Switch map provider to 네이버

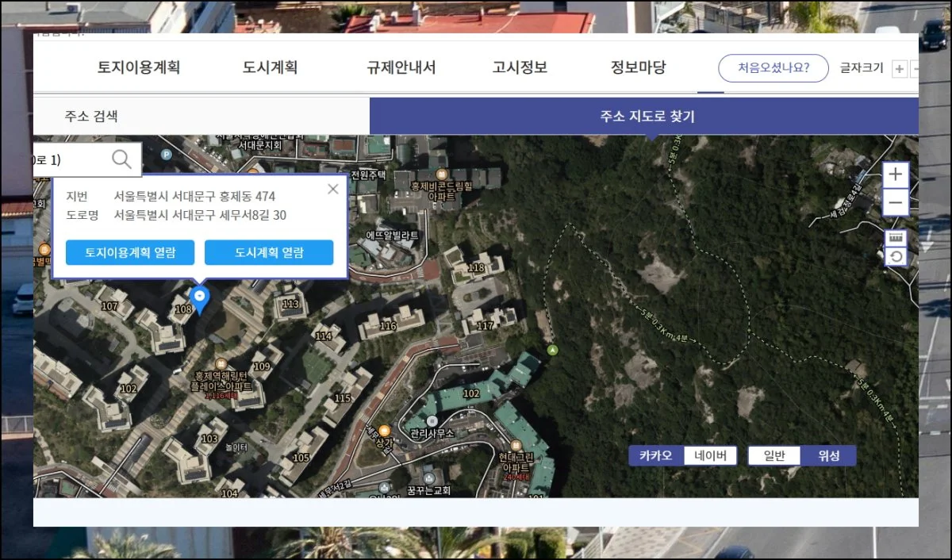[710, 455]
